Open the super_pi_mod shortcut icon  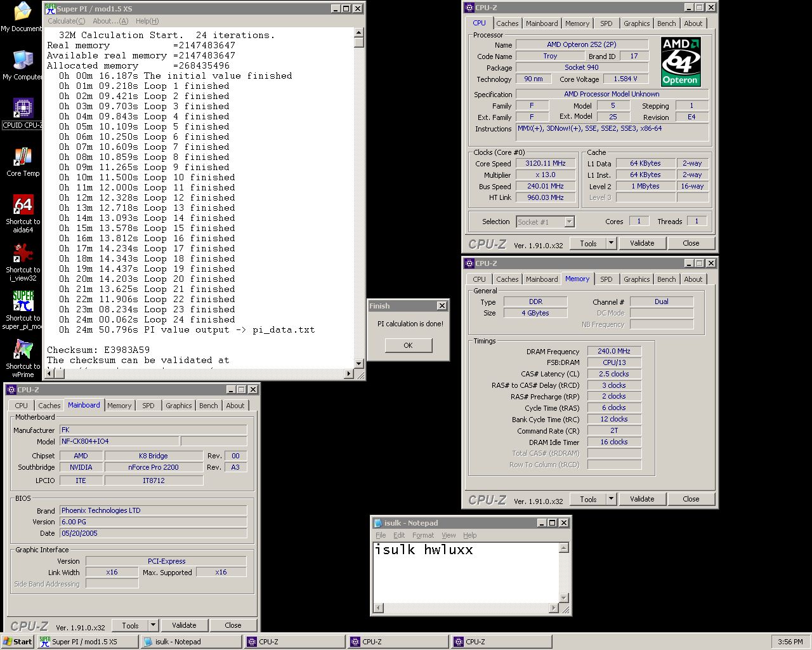tap(23, 310)
